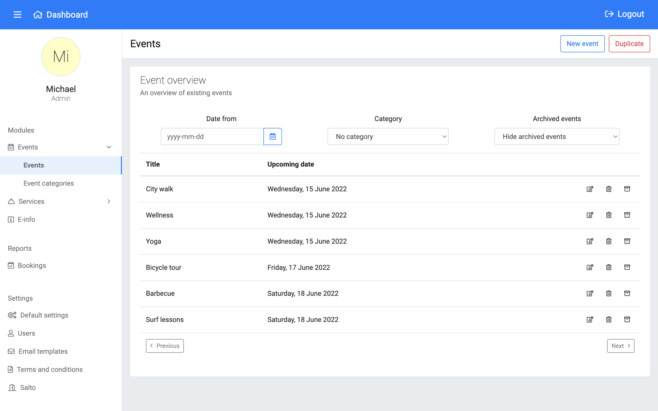The width and height of the screenshot is (658, 411).
Task: Open Salto settings
Action: pyautogui.click(x=22, y=387)
